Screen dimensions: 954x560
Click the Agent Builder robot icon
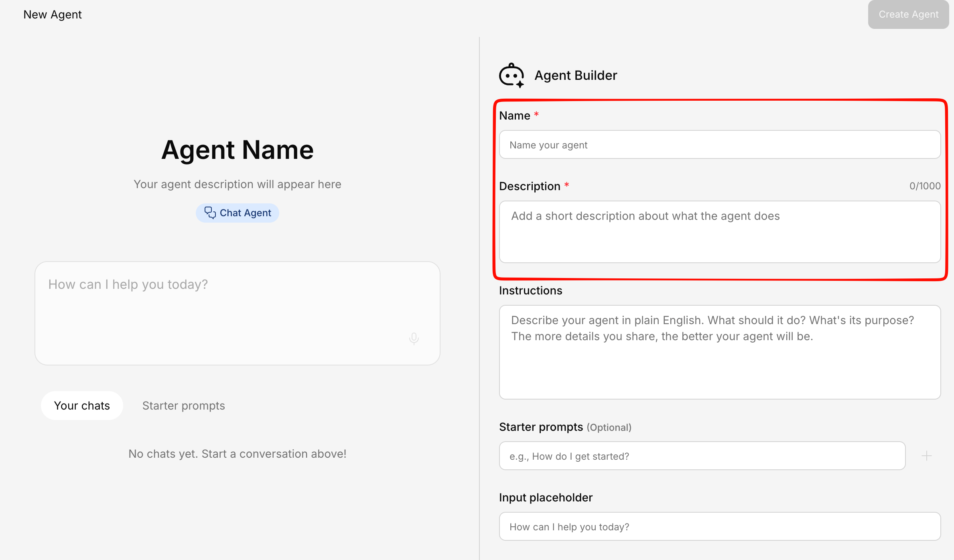tap(512, 75)
